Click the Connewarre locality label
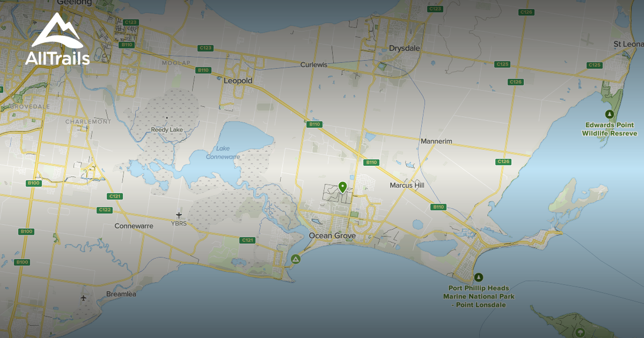 click(134, 226)
